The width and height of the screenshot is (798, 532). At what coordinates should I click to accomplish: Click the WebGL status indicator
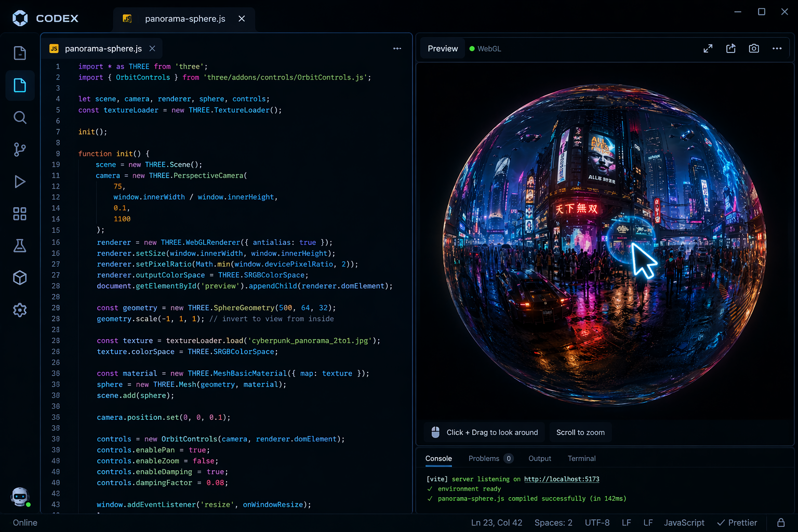[485, 48]
